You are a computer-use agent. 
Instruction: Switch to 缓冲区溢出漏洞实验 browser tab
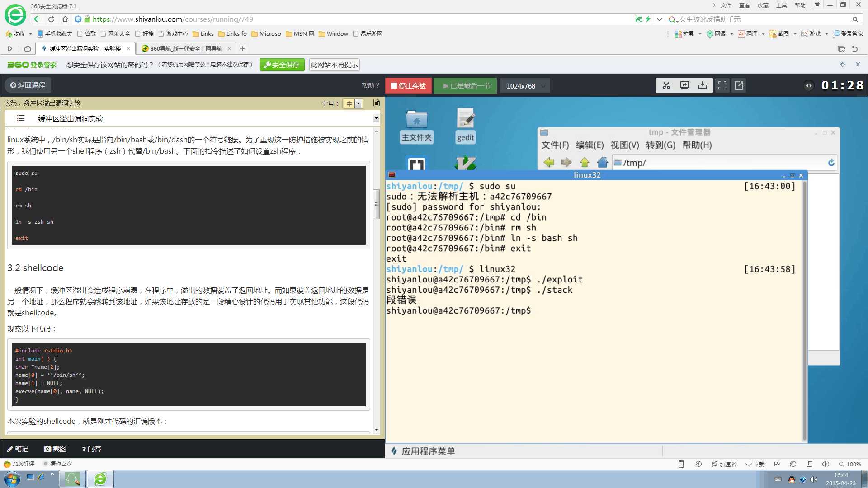point(85,48)
